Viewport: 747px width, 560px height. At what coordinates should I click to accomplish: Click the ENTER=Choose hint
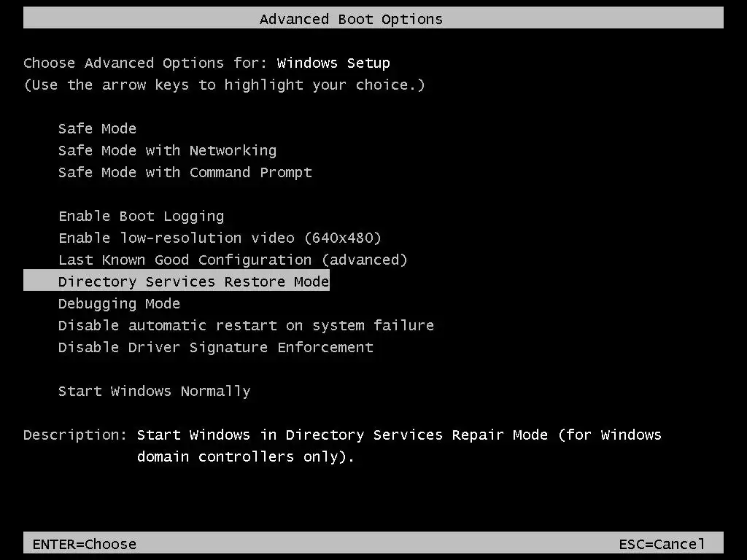click(84, 544)
